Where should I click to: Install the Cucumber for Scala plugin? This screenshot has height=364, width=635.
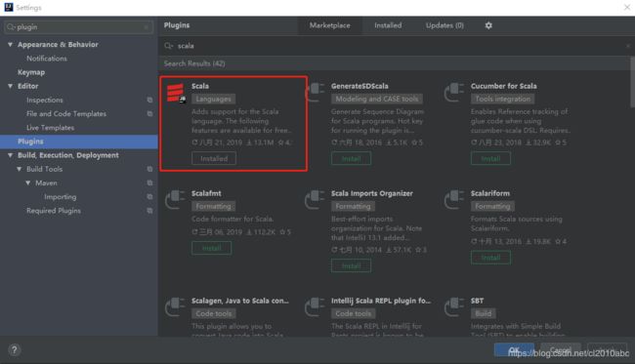click(x=490, y=158)
